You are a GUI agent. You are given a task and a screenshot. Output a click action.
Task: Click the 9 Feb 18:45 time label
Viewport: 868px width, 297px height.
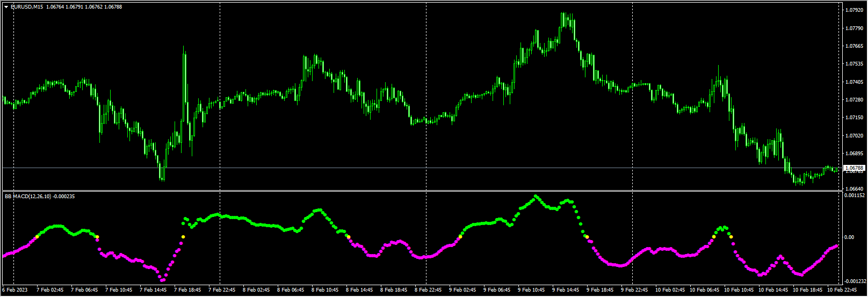pyautogui.click(x=599, y=290)
